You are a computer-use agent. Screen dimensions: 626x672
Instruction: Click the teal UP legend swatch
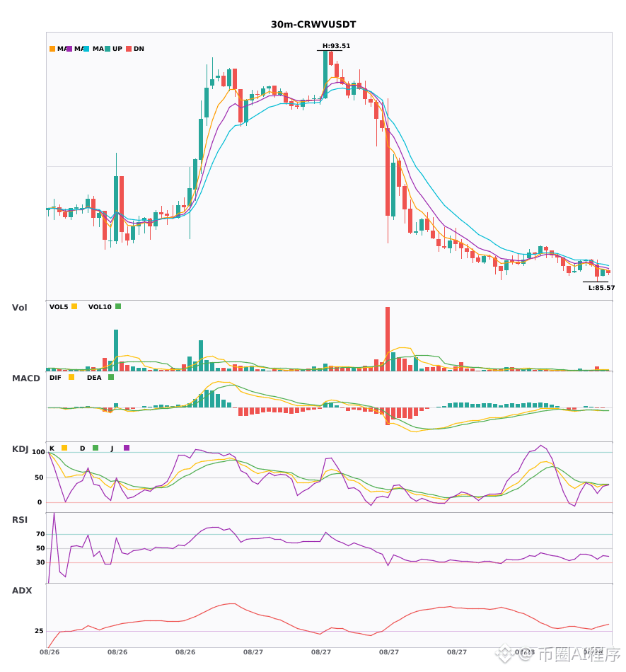[x=108, y=49]
